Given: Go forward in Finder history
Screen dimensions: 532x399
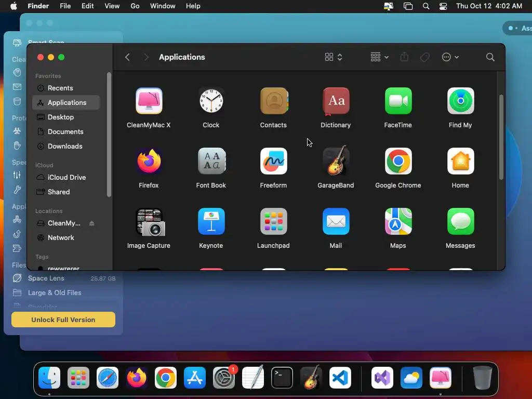Looking at the screenshot, I should coord(146,57).
